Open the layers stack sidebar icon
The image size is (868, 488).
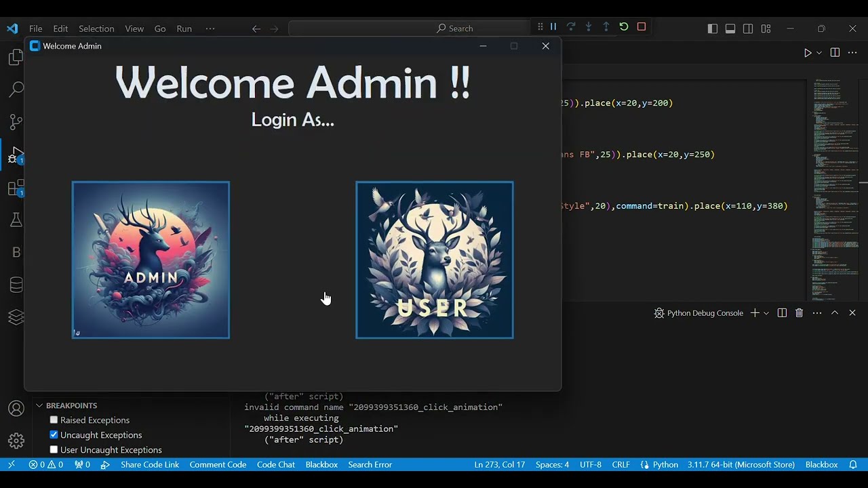pos(16,317)
